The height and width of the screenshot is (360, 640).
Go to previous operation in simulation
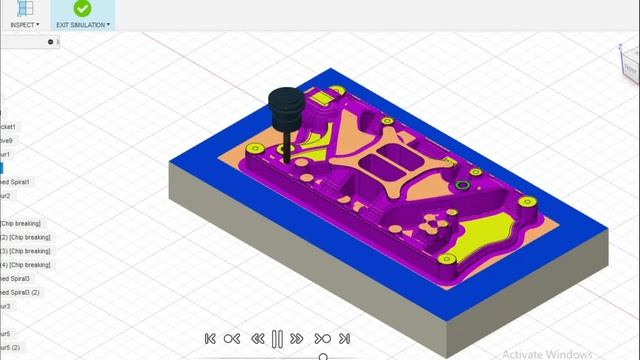[x=232, y=339]
